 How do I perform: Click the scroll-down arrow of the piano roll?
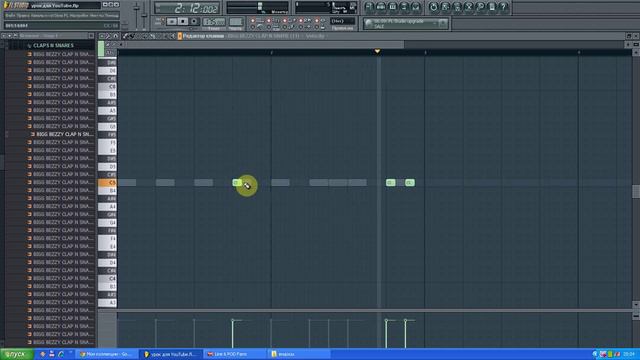(636, 304)
